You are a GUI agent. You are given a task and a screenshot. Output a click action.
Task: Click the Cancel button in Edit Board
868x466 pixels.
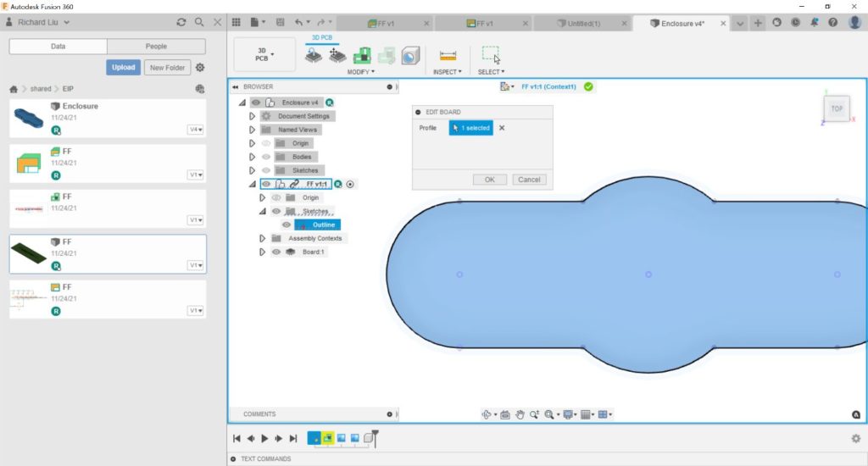coord(529,180)
